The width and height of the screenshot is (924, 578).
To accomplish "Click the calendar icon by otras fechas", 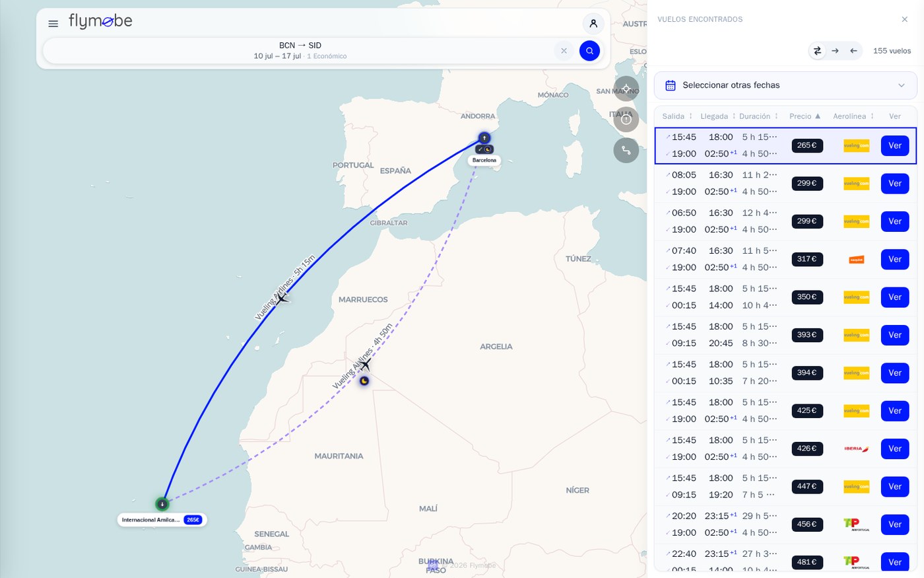I will pyautogui.click(x=671, y=85).
